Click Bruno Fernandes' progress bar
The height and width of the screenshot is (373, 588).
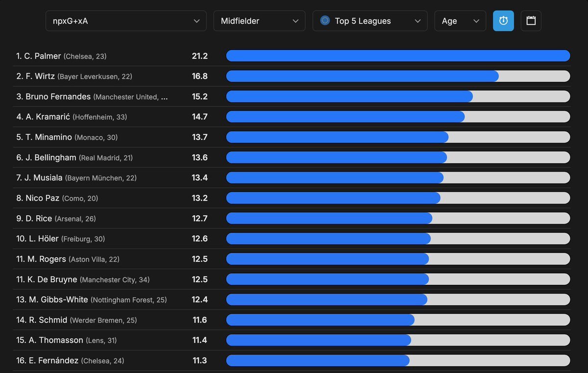[x=398, y=97]
